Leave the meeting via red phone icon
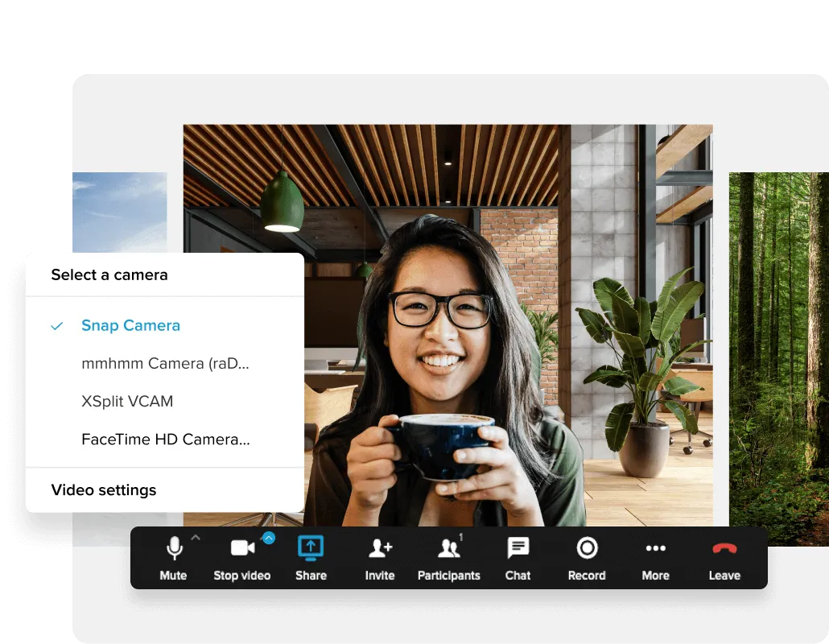This screenshot has width=829, height=644. (x=724, y=549)
